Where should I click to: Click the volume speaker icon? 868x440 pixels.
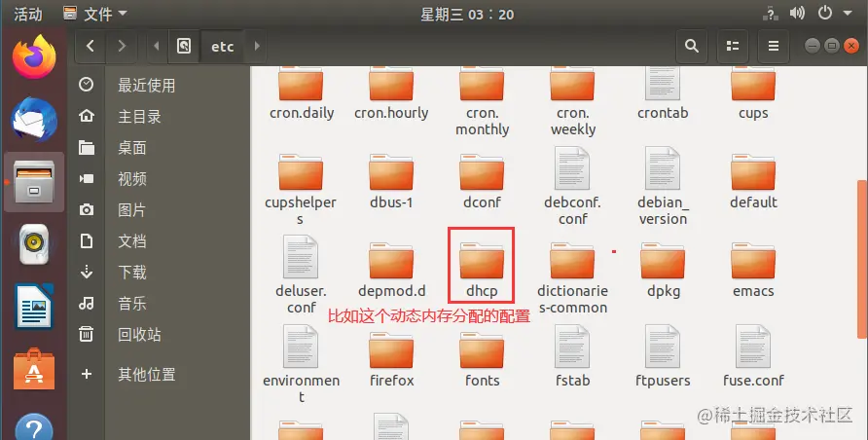(797, 14)
